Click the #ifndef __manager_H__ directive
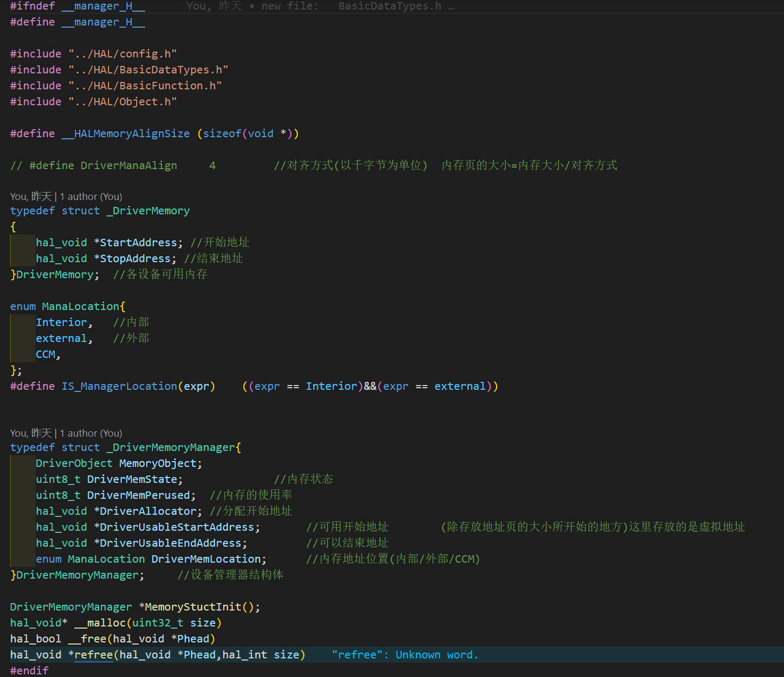 click(78, 6)
